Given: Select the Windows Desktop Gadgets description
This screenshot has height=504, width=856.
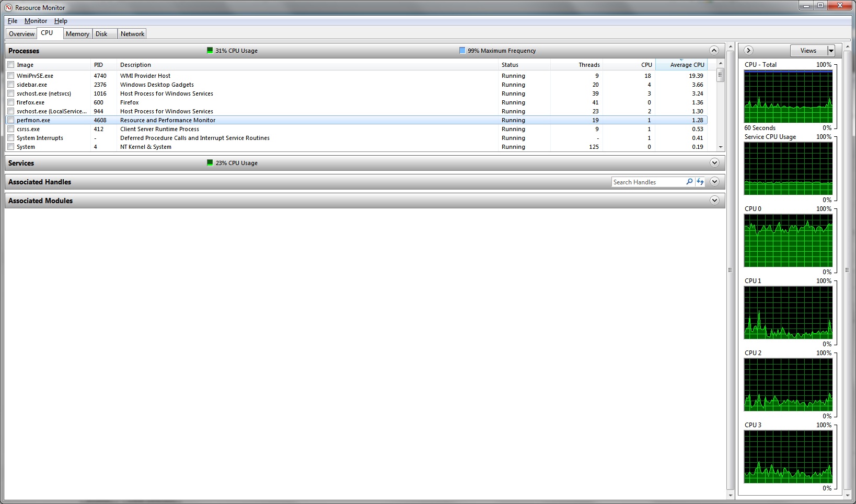Looking at the screenshot, I should click(x=157, y=85).
